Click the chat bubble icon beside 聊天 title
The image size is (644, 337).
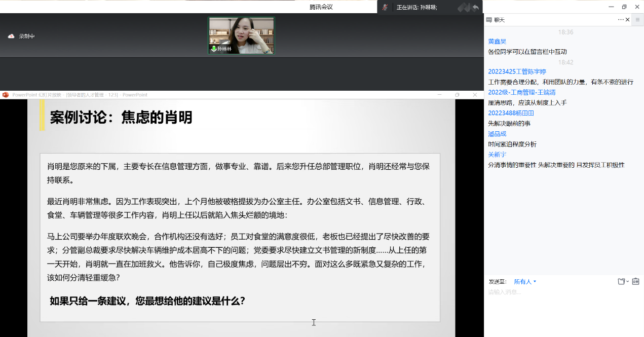click(489, 20)
